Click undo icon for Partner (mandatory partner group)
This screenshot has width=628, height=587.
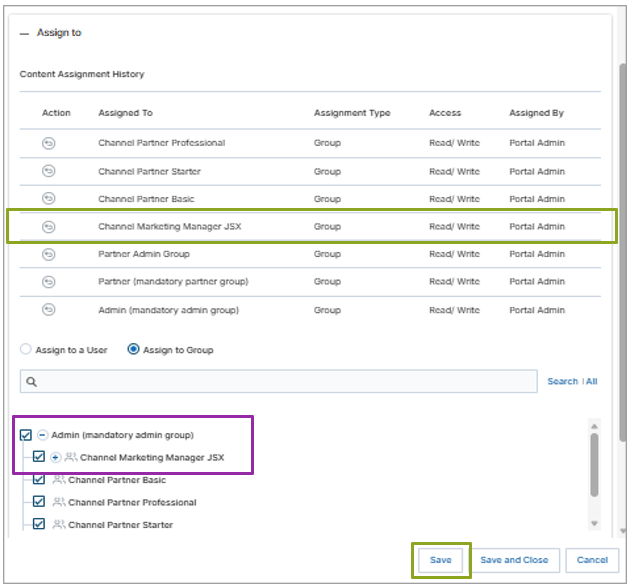48,282
